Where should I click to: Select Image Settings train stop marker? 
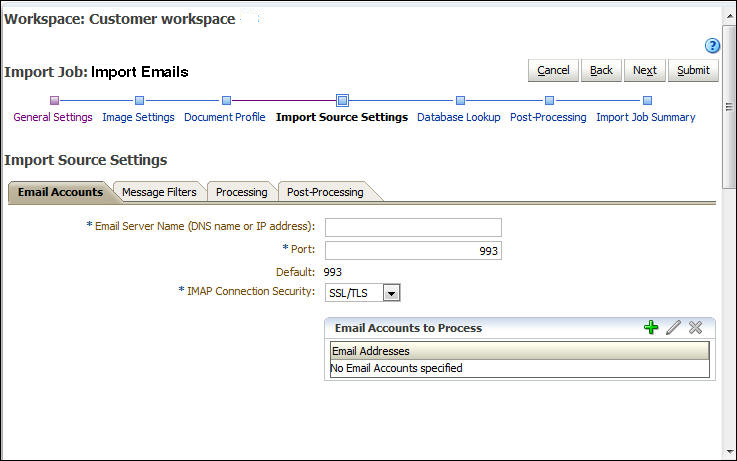(139, 100)
